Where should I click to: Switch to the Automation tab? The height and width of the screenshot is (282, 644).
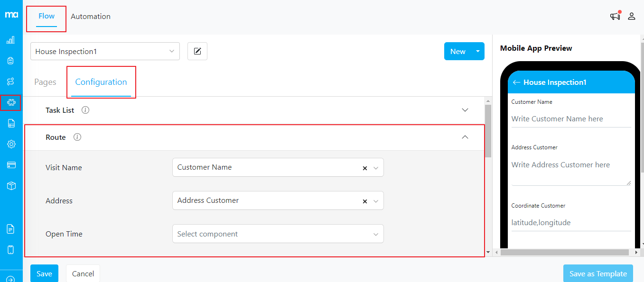click(x=91, y=16)
